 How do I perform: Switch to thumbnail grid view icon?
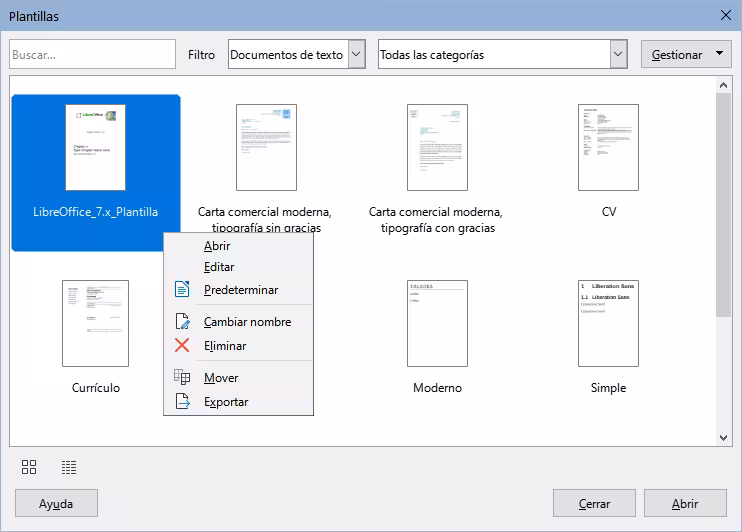point(29,467)
